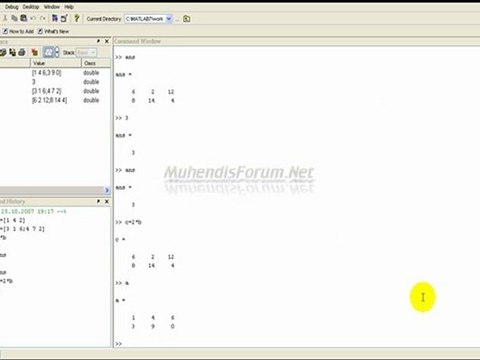Select the [6 2 12;8 14 4] workspace value
The image size is (480, 360).
[49, 100]
